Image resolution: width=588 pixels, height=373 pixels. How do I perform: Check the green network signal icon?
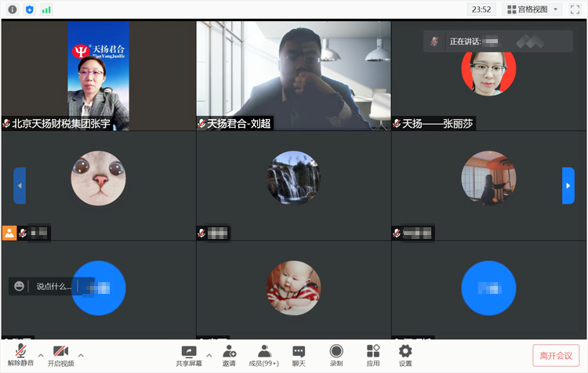point(47,9)
